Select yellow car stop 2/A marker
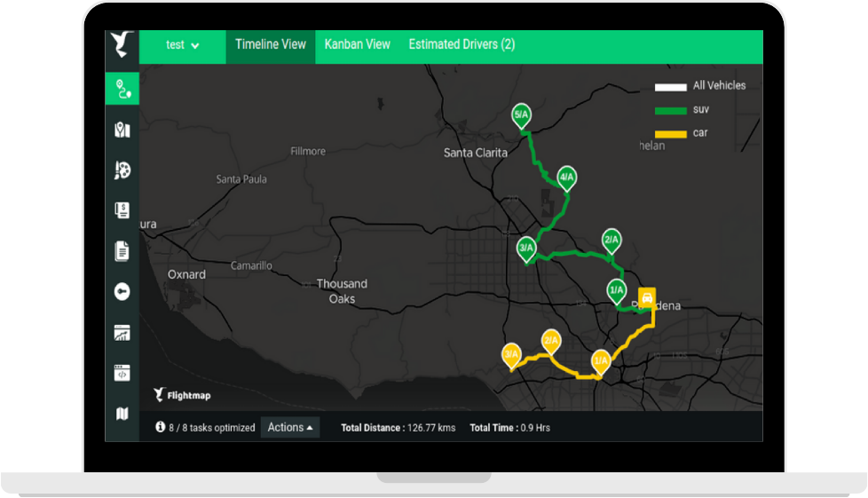The image size is (868, 498). tap(551, 341)
